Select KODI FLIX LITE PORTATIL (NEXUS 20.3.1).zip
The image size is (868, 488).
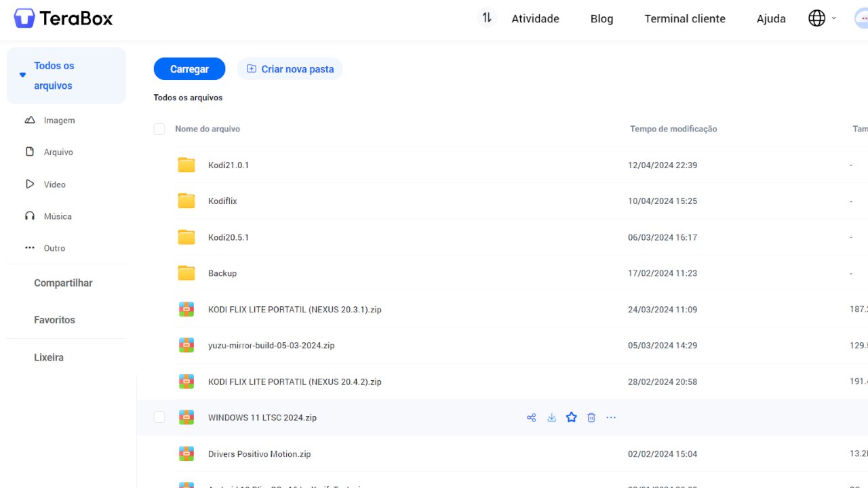[x=295, y=309]
